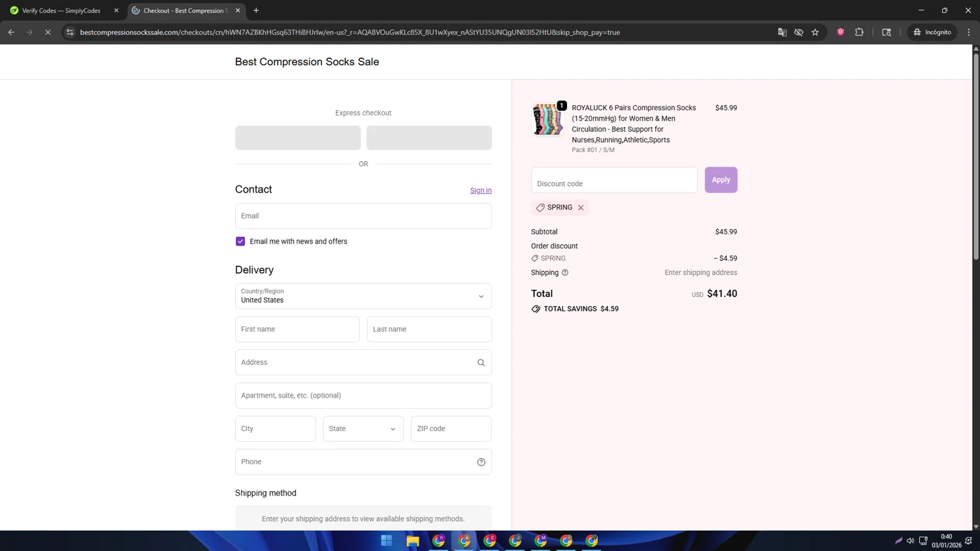
Task: Click the compression socks product thumbnail
Action: point(547,119)
